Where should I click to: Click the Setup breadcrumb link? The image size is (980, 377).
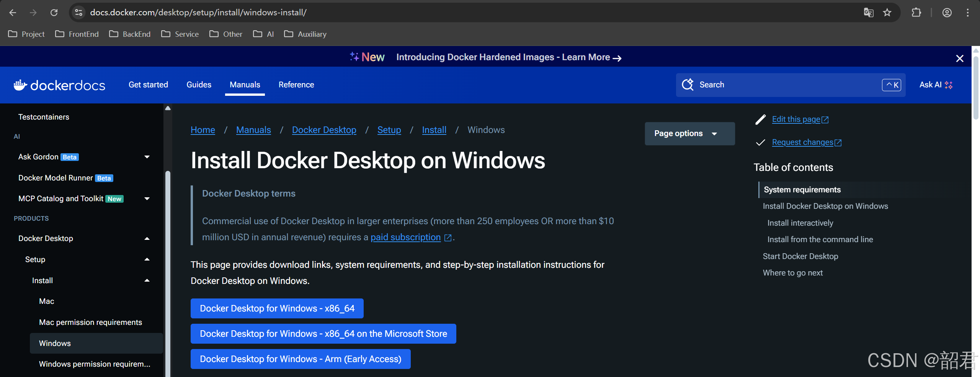coord(389,130)
